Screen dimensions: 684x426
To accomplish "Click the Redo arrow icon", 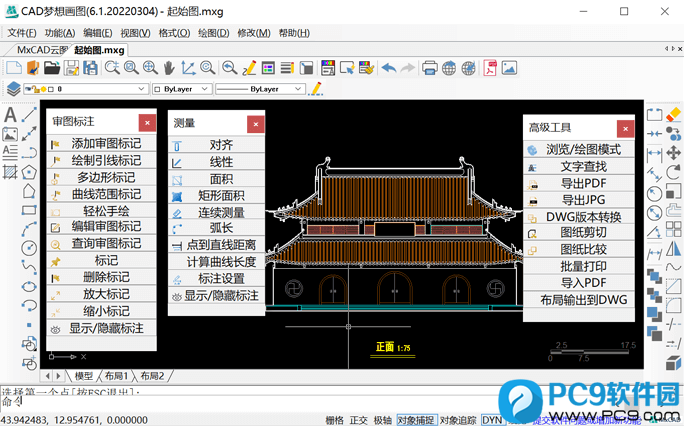I will pyautogui.click(x=408, y=68).
